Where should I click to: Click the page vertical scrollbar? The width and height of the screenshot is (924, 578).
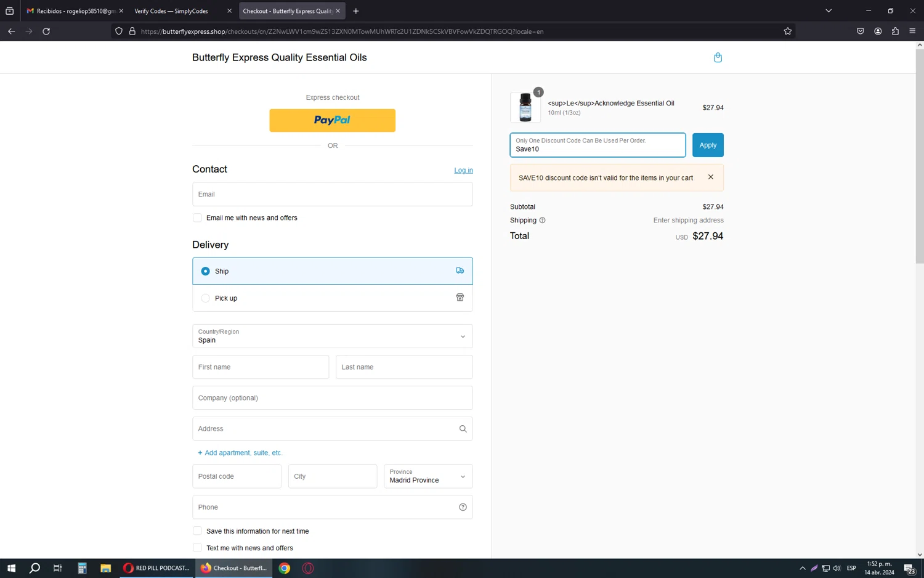(x=920, y=156)
